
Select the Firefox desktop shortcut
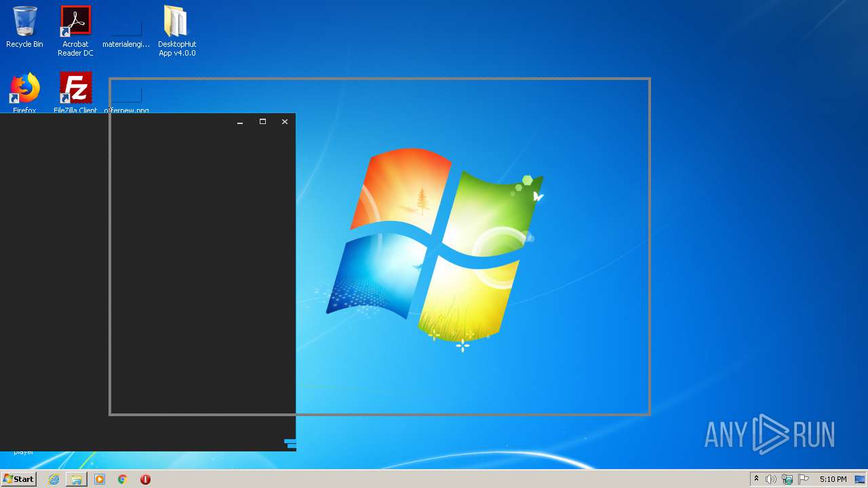tap(24, 93)
